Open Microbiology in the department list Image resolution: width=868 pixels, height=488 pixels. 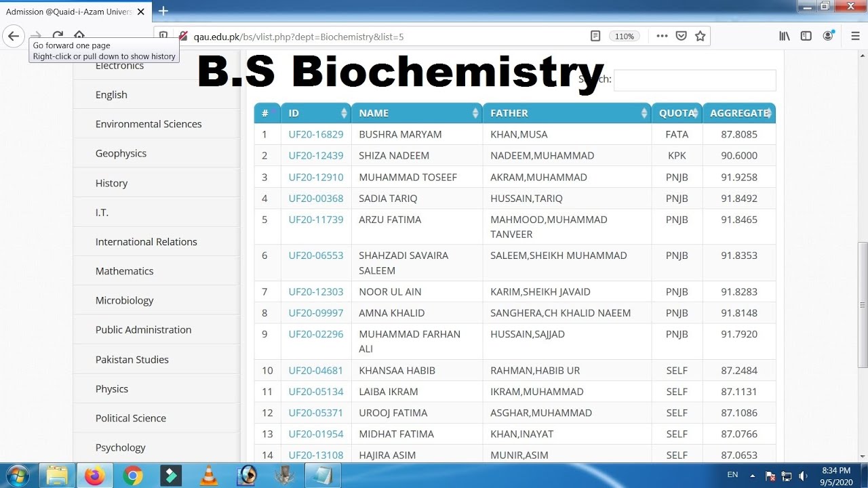[x=124, y=300]
